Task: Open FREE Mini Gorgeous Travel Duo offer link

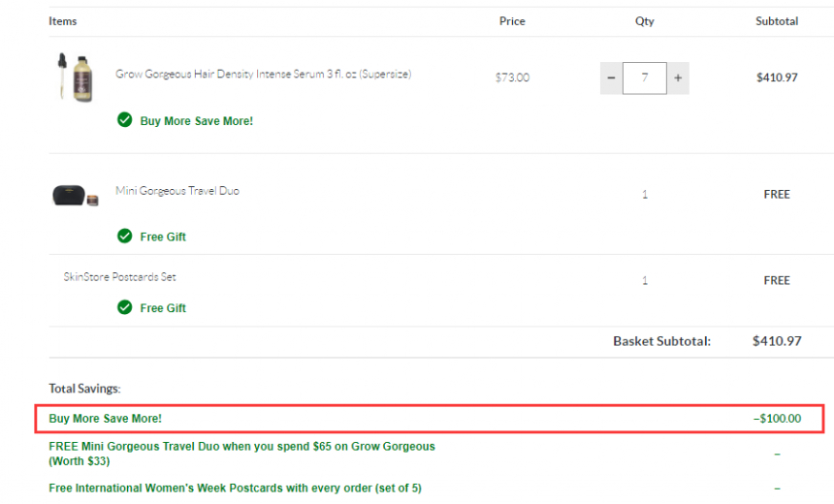Action: coord(242,454)
